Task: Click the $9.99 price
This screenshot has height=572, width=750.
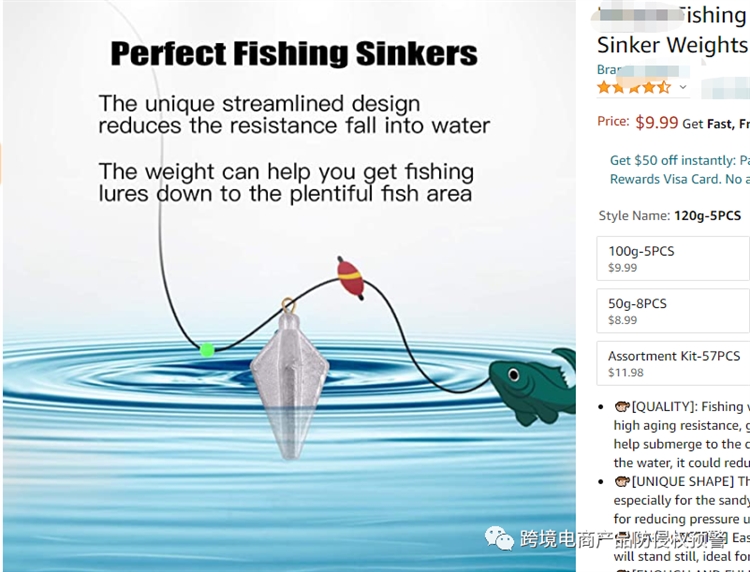Action: 656,122
